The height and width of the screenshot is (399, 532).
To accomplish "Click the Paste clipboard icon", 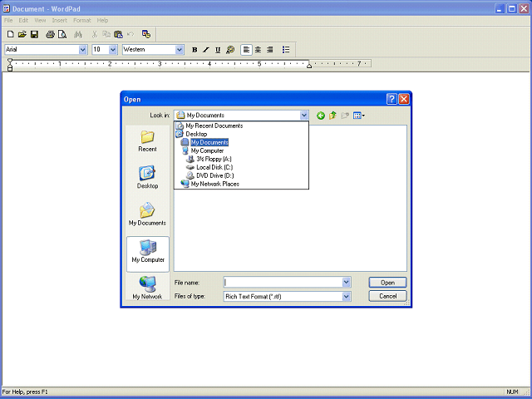I will pos(118,34).
